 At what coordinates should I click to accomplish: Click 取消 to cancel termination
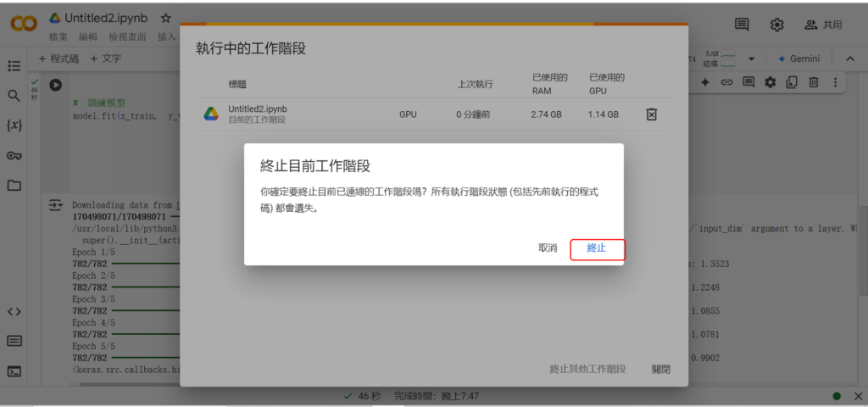tap(548, 248)
